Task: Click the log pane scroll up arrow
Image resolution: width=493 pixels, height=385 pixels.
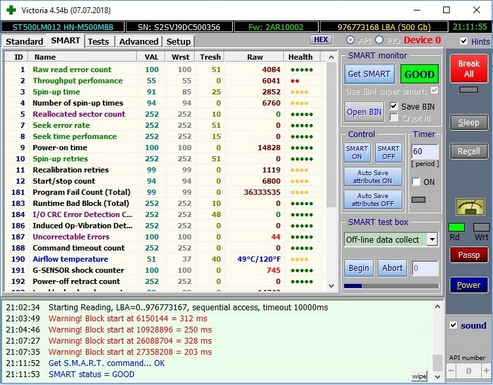Action: 438,306
